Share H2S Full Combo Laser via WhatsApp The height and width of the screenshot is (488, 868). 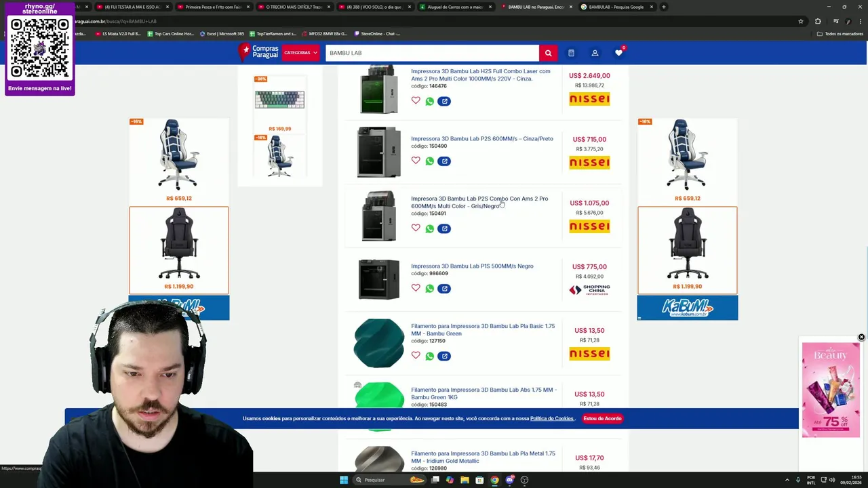(x=429, y=101)
